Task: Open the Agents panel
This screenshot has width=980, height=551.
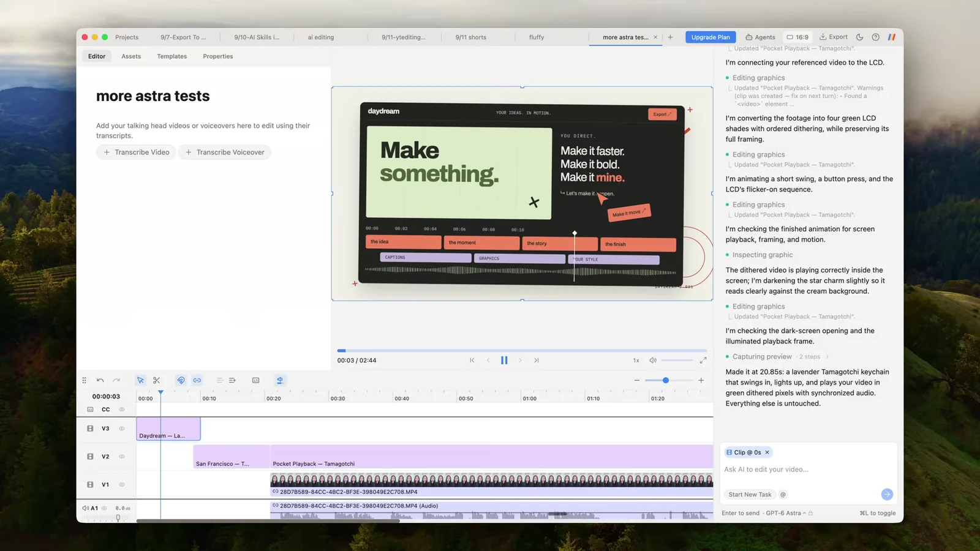Action: (x=760, y=37)
